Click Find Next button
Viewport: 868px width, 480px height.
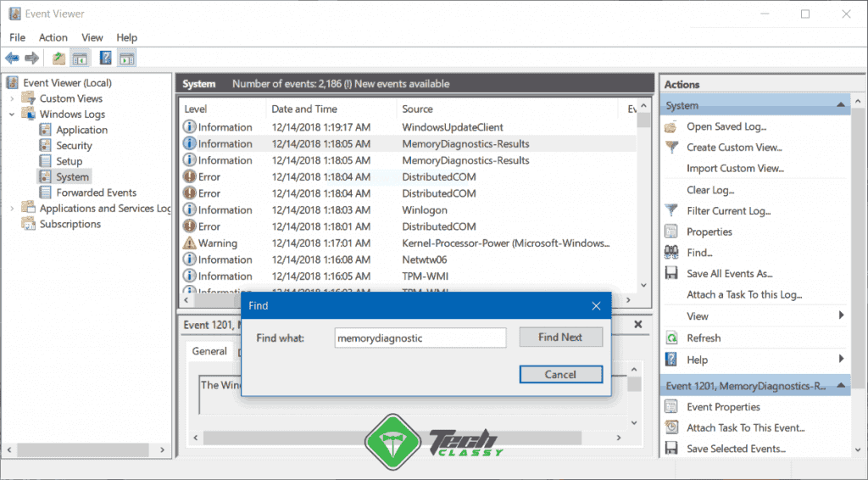pos(560,338)
